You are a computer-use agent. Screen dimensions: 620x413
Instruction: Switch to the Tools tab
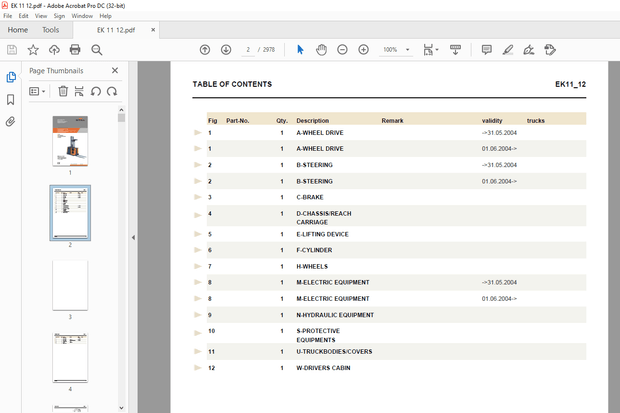click(x=50, y=30)
